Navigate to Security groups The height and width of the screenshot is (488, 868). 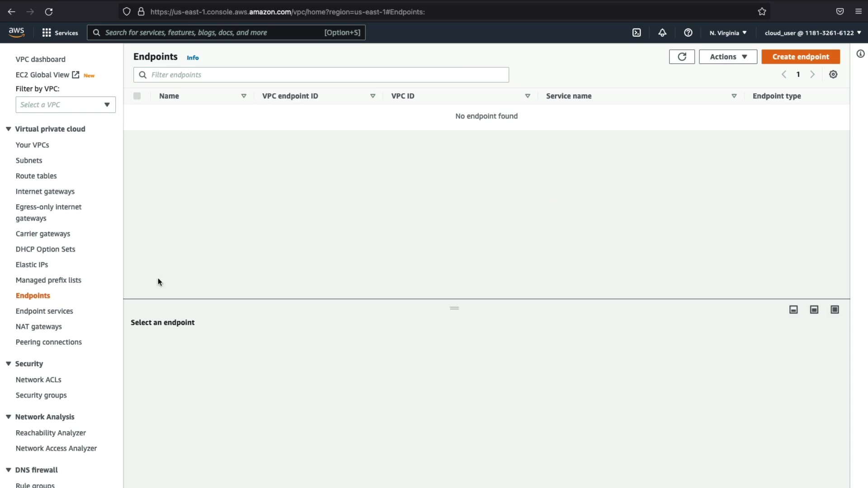click(41, 395)
